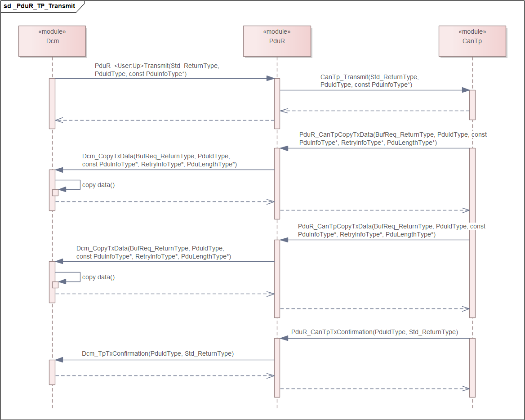Select the PduR_CanTpTxConfirmation message label
Viewport: 525px width, 420px height.
(374, 332)
